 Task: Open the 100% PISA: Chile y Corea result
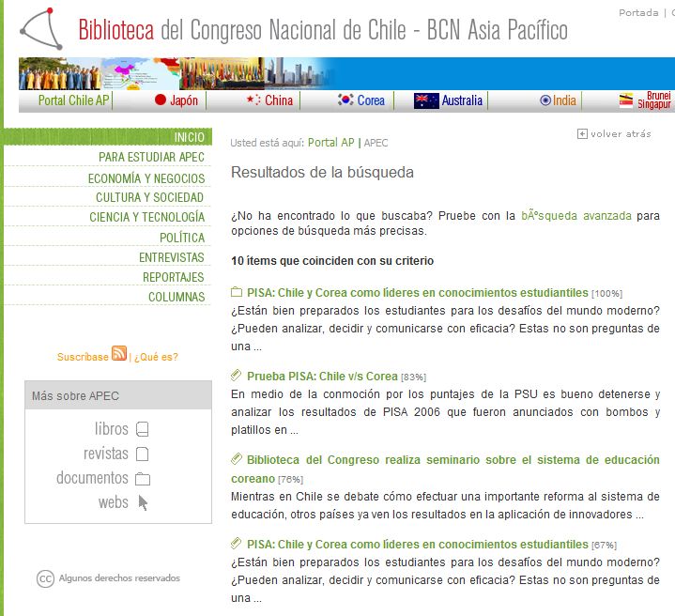417,293
